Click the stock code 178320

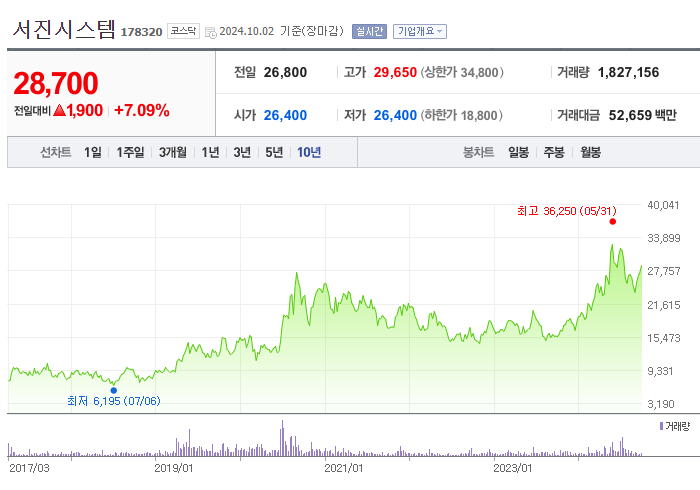click(141, 32)
